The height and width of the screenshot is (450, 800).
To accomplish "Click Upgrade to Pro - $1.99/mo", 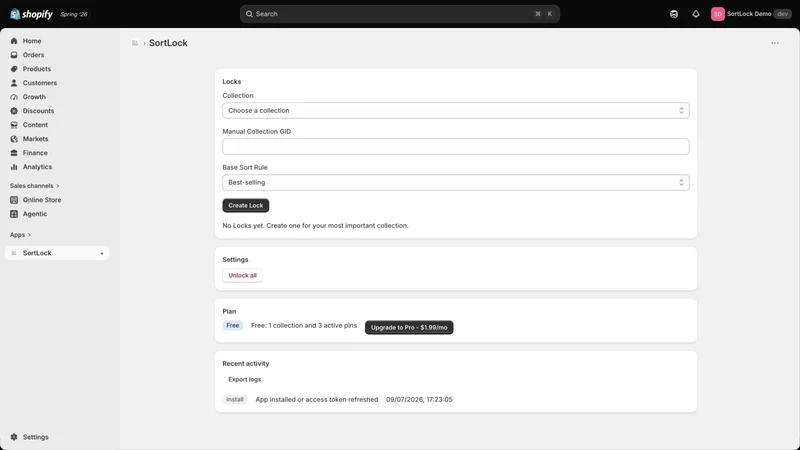I will 409,328.
